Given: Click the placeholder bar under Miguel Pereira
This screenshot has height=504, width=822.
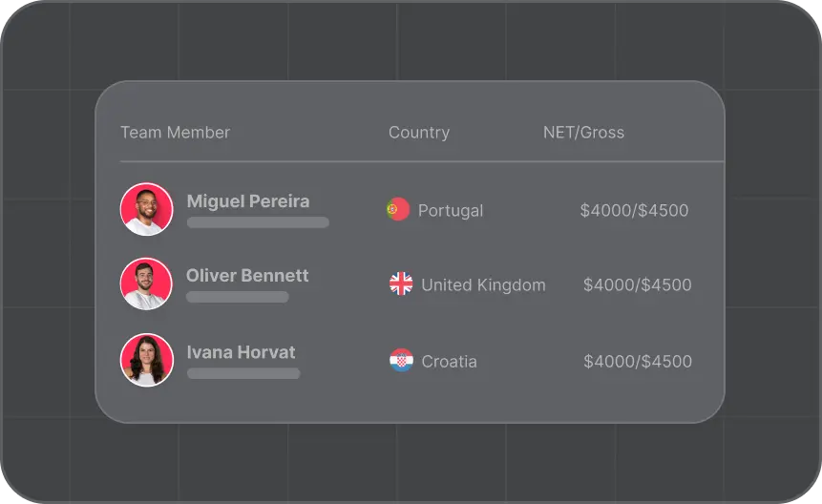Looking at the screenshot, I should pyautogui.click(x=258, y=222).
